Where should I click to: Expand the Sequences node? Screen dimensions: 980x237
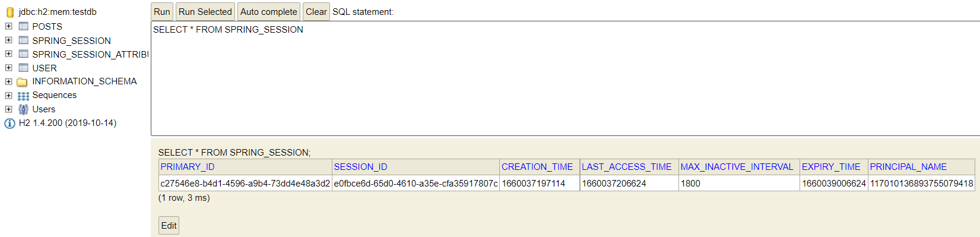[8, 95]
